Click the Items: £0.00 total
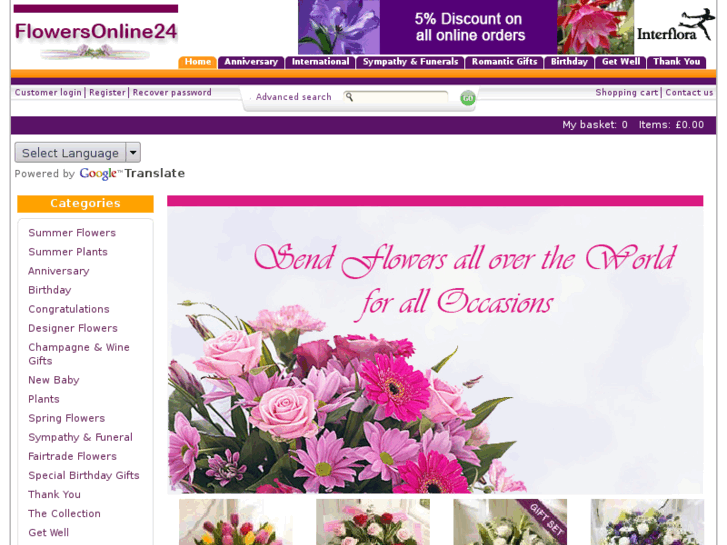The width and height of the screenshot is (727, 545). (x=671, y=125)
